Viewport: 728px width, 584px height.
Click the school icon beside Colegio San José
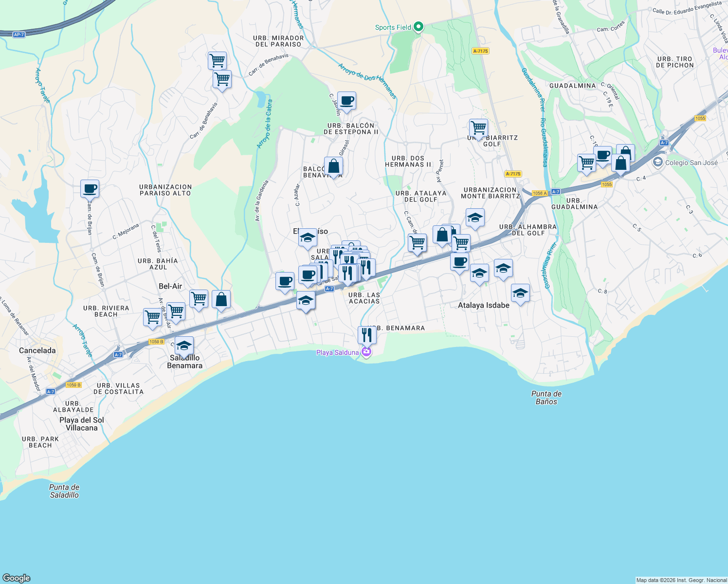coord(658,163)
